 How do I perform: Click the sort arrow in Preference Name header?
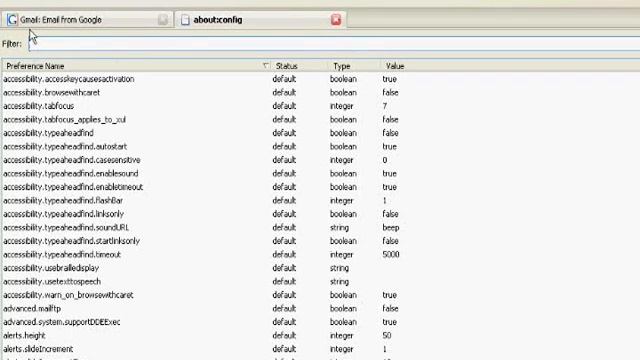265,65
